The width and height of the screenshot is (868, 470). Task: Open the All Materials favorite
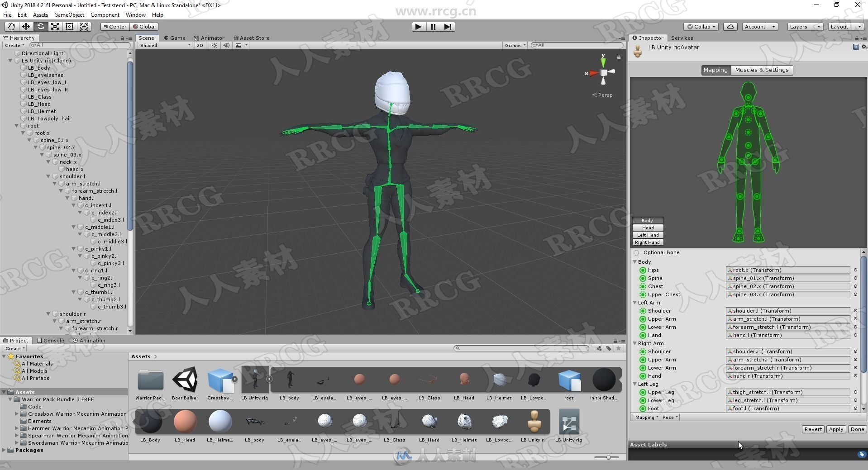click(37, 364)
